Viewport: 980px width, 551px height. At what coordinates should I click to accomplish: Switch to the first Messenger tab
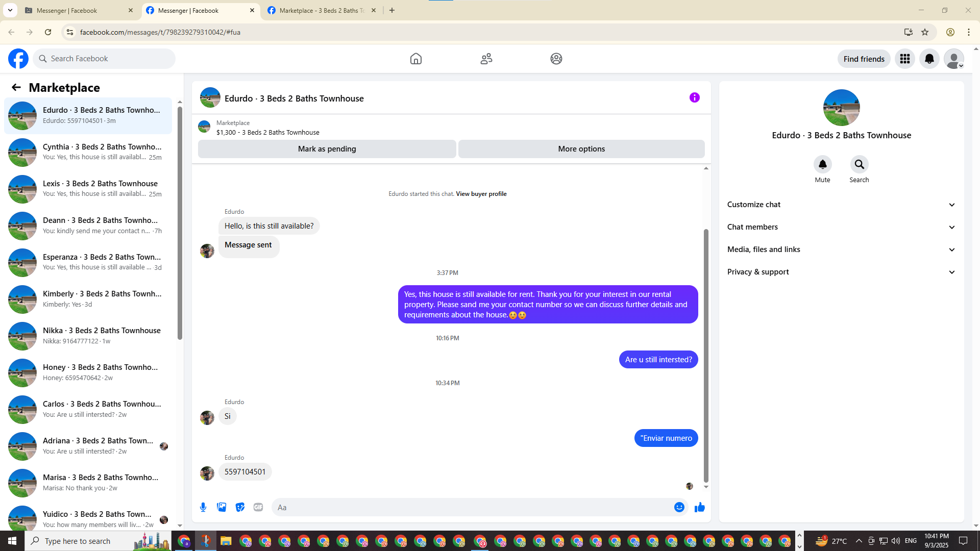79,10
